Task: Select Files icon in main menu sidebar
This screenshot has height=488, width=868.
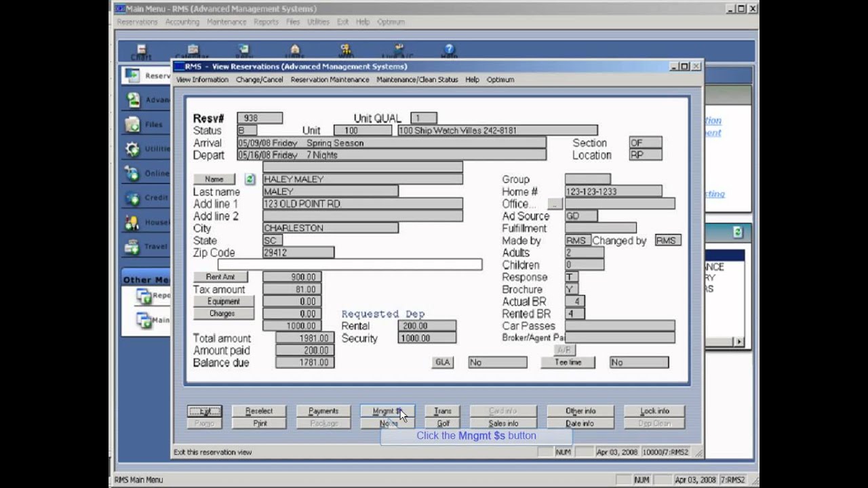Action: [x=132, y=124]
